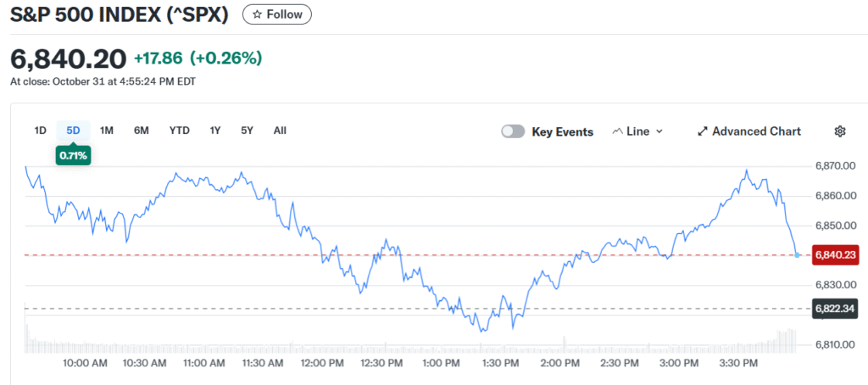Click the S&P 500 INDEX title
Screen dimensions: 868x385
120,14
